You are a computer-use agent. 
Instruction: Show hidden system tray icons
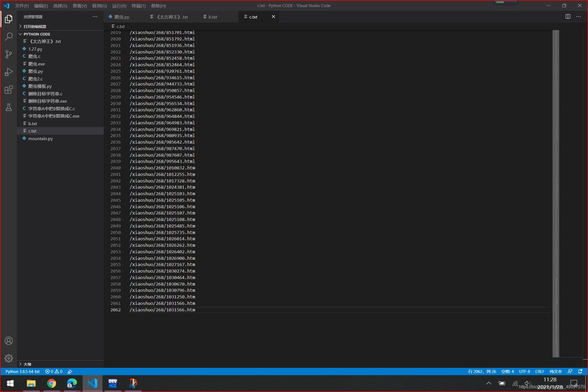pyautogui.click(x=489, y=383)
